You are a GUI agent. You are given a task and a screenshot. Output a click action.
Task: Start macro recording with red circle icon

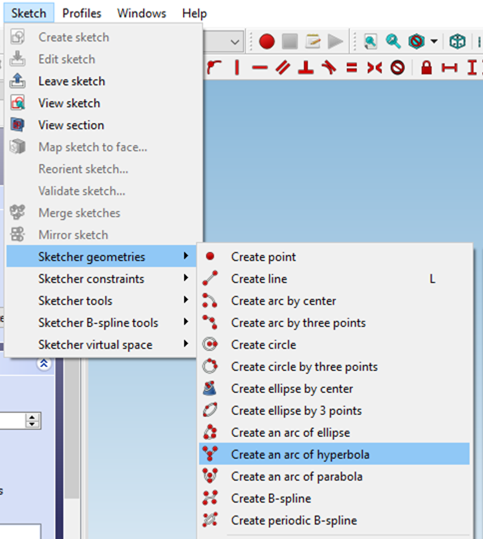click(x=267, y=42)
